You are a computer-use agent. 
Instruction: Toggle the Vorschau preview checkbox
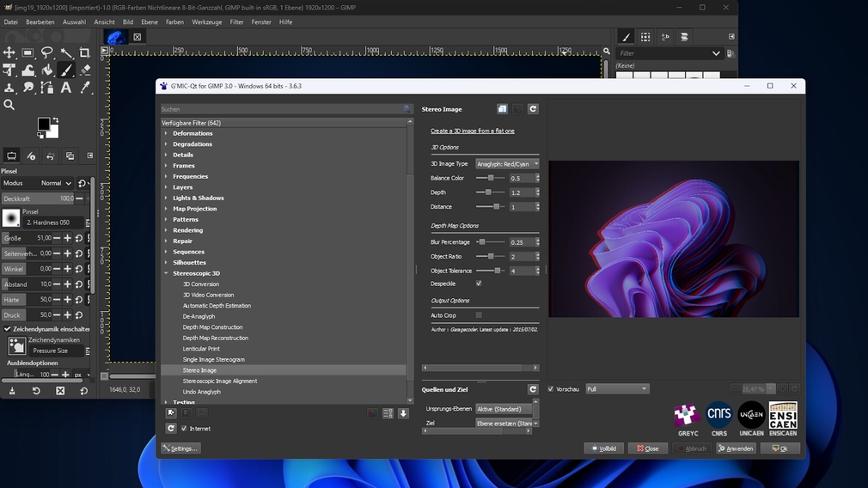(x=551, y=389)
